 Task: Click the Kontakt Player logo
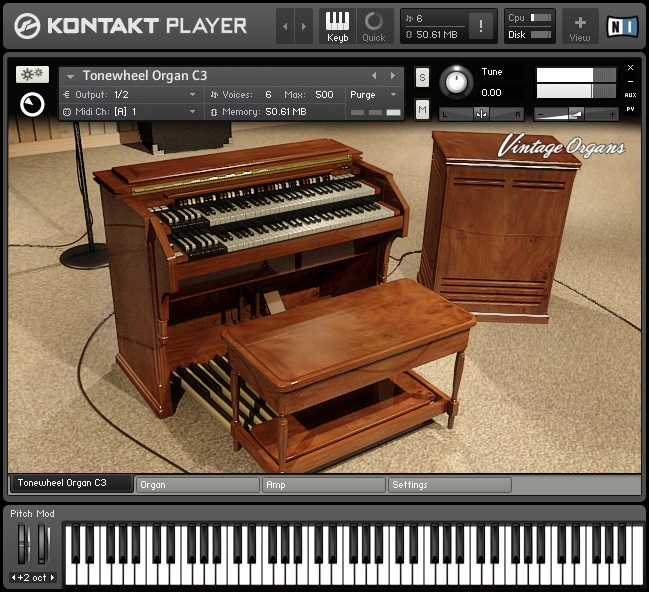pyautogui.click(x=130, y=26)
